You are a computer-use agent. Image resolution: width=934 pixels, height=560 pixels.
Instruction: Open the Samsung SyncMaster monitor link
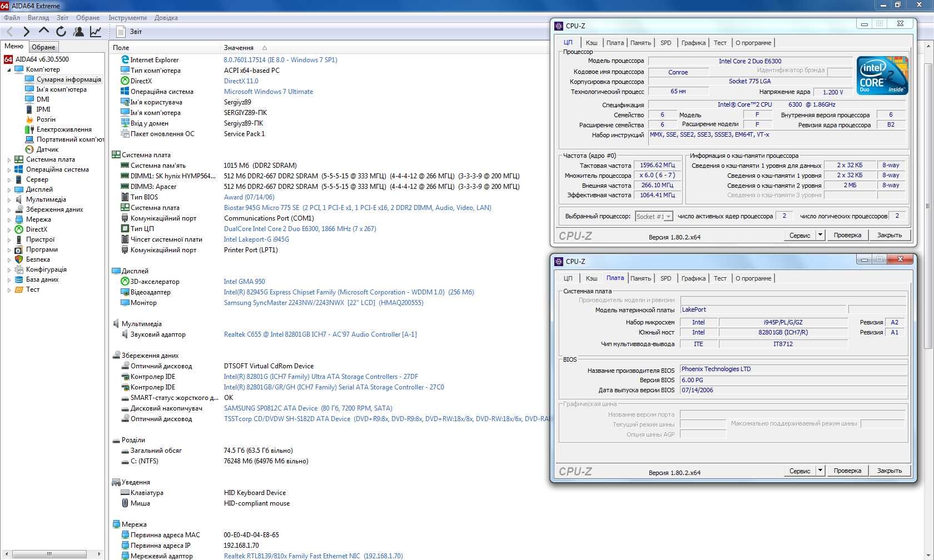pyautogui.click(x=324, y=303)
